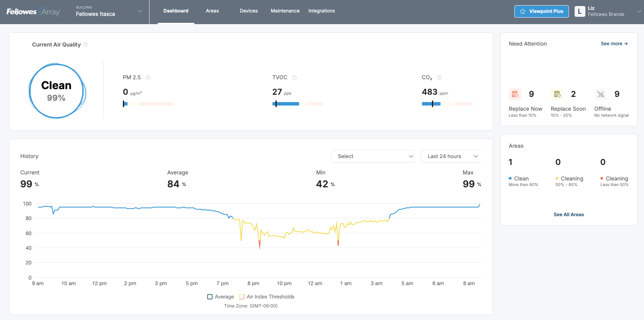Switch to the Devices tab
The height and width of the screenshot is (320, 644).
coord(249,11)
